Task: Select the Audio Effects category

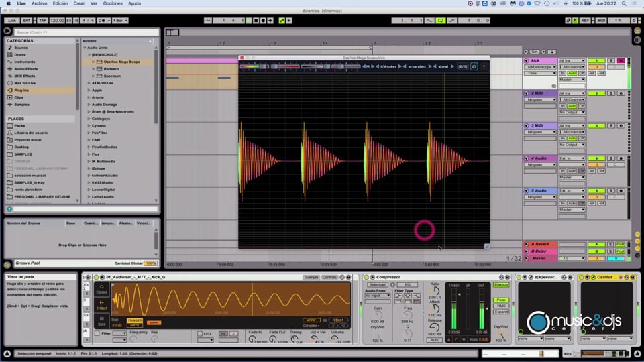Action: point(25,69)
